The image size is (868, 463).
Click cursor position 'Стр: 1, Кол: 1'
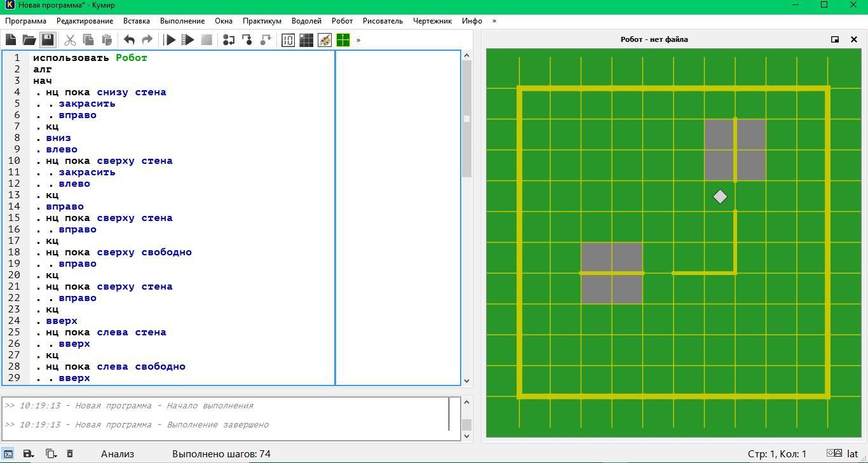(776, 453)
